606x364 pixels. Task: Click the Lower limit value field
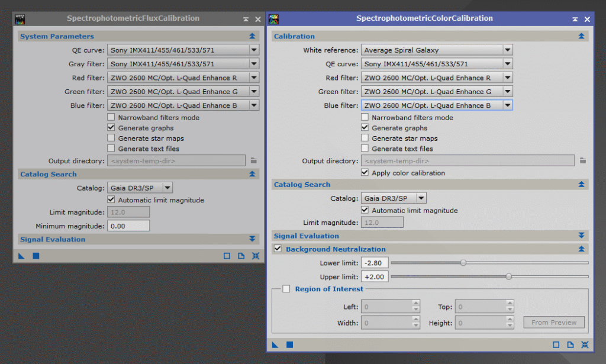tap(375, 263)
